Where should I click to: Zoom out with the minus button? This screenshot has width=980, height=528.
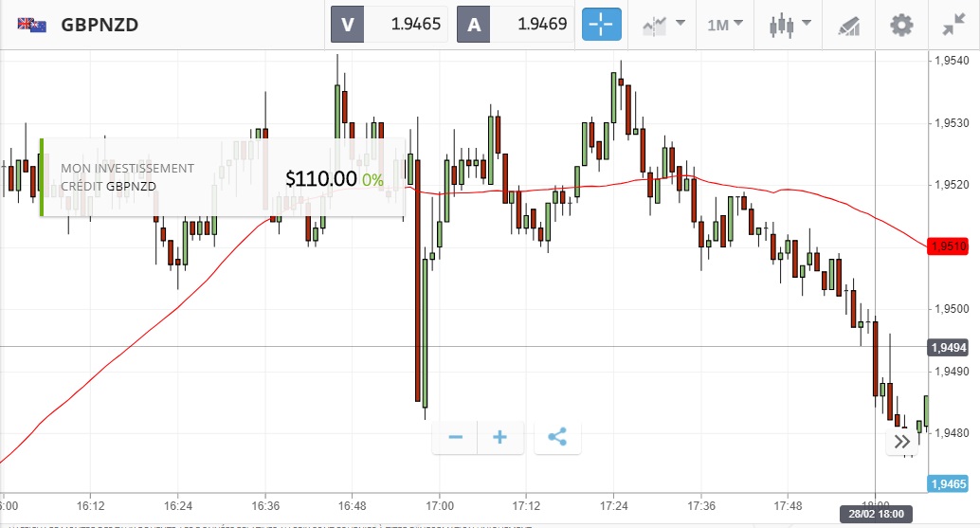click(456, 437)
